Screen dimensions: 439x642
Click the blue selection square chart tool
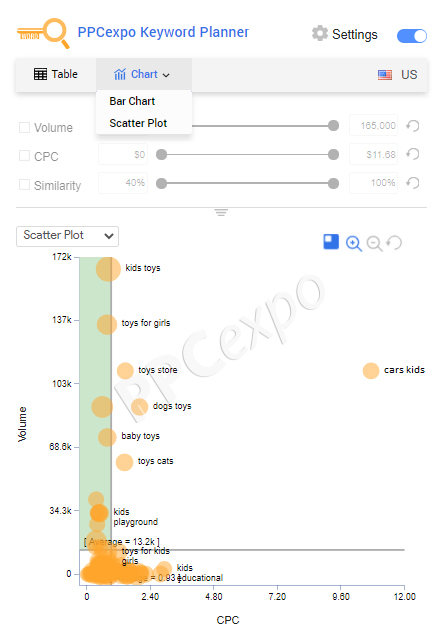pos(331,242)
